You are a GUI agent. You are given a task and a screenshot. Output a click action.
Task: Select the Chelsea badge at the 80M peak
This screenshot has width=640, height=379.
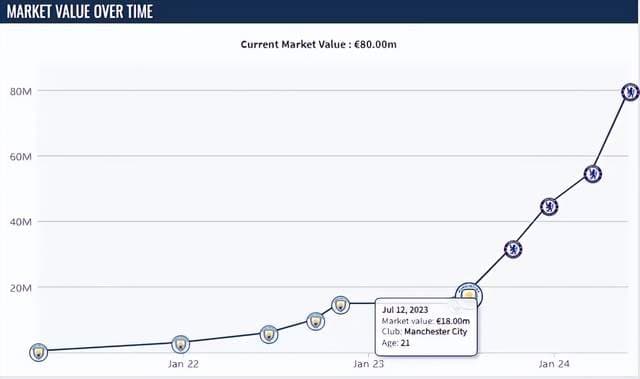pos(630,92)
